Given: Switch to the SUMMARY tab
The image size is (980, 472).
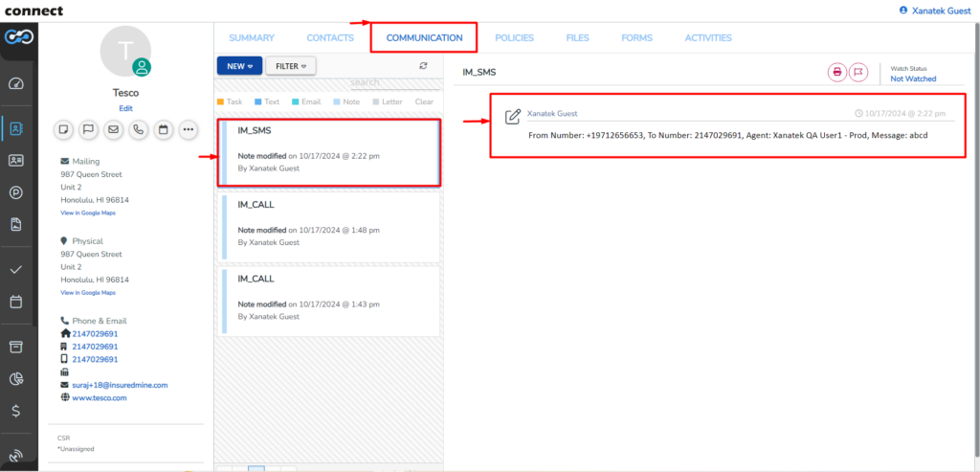Looking at the screenshot, I should (x=252, y=37).
